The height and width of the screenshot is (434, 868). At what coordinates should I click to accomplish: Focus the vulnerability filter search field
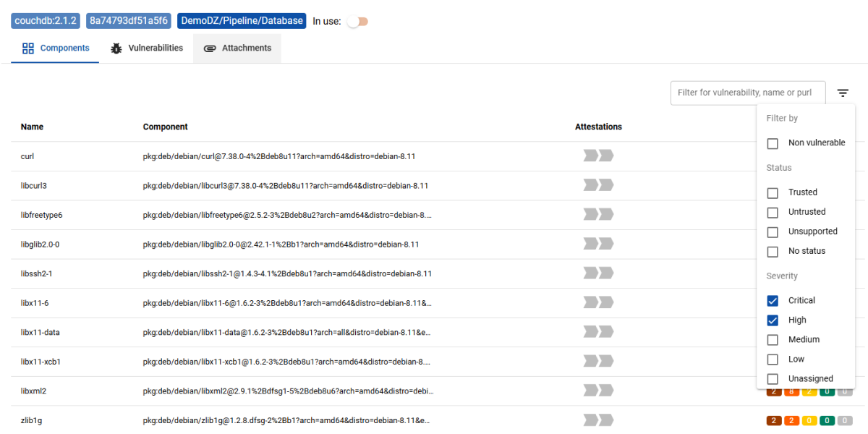point(748,93)
